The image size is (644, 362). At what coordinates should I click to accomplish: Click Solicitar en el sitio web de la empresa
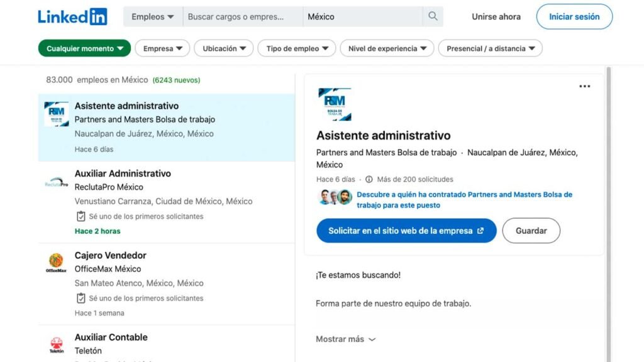click(x=406, y=231)
